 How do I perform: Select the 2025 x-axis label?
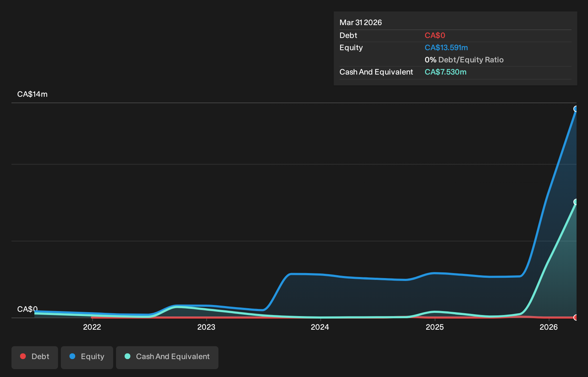pyautogui.click(x=435, y=327)
